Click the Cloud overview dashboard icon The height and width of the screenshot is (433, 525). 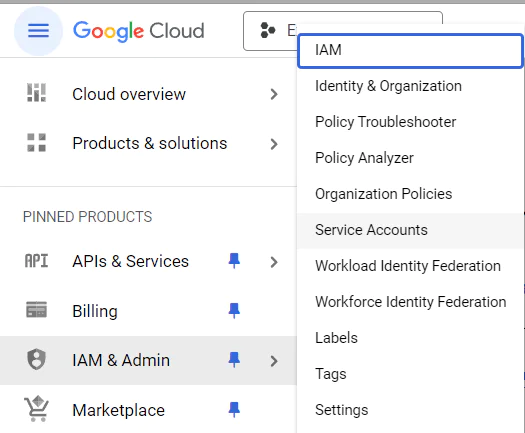click(x=36, y=93)
